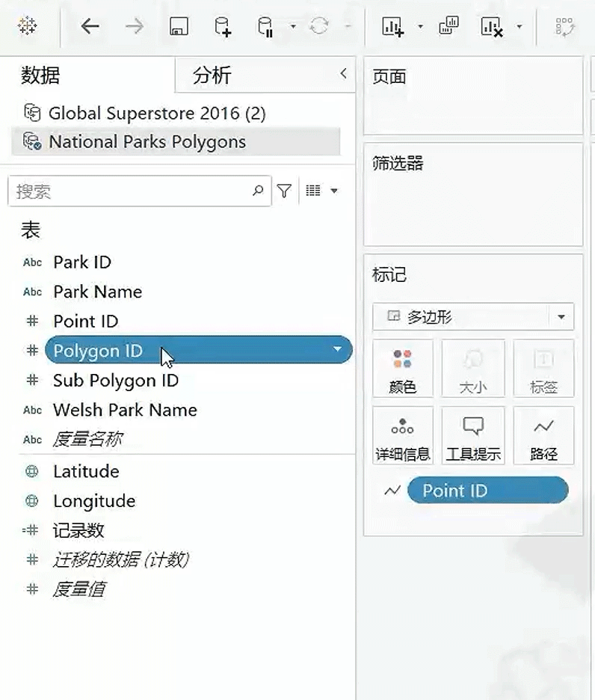This screenshot has height=700, width=595.
Task: Click the add new data source icon
Action: [x=222, y=26]
